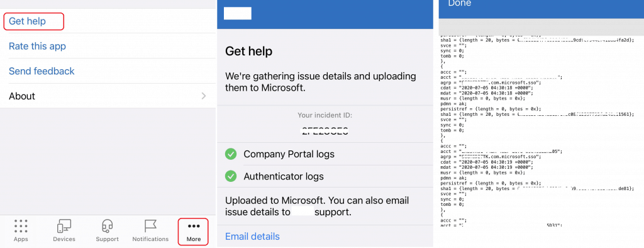The image size is (644, 248).
Task: Open the About row
Action: point(108,96)
